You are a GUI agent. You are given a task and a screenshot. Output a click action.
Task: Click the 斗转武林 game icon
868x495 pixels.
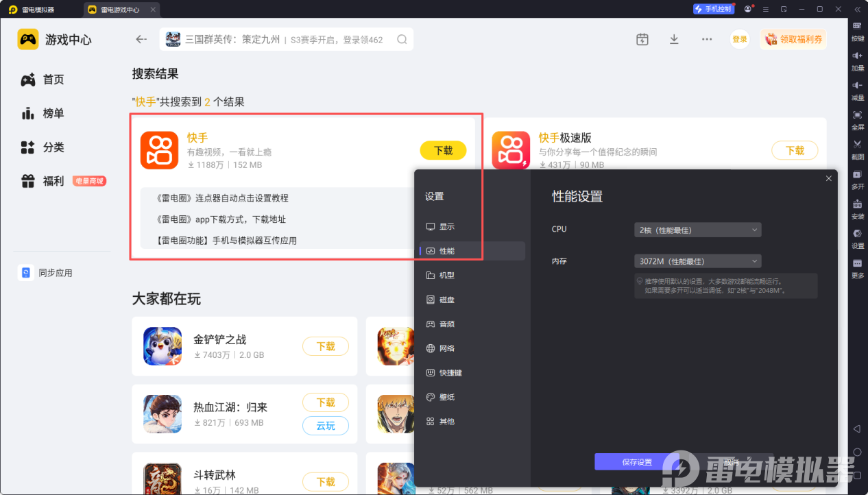tap(162, 479)
